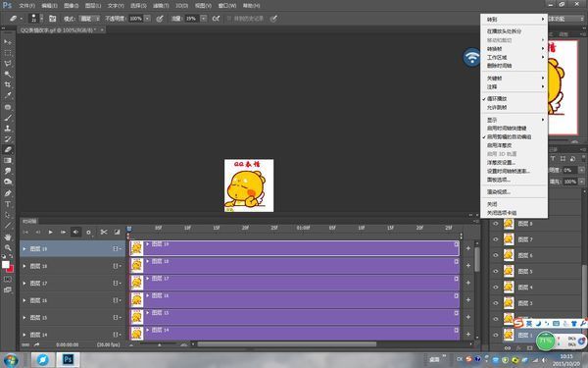
Task: Expand the 图层 15 timeline track
Action: [24, 317]
